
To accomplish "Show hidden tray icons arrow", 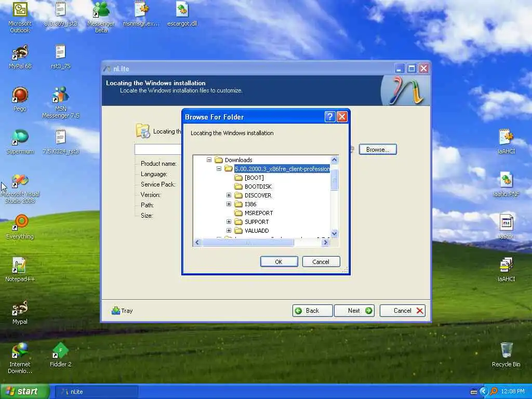I will (x=483, y=392).
